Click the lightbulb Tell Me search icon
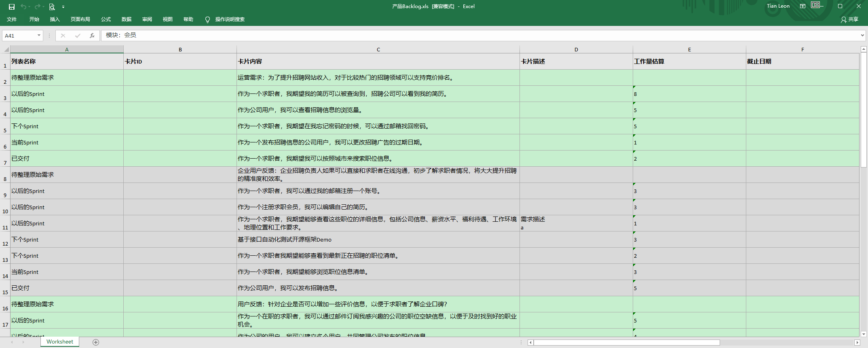Screen dimensions: 868x348 [x=207, y=19]
